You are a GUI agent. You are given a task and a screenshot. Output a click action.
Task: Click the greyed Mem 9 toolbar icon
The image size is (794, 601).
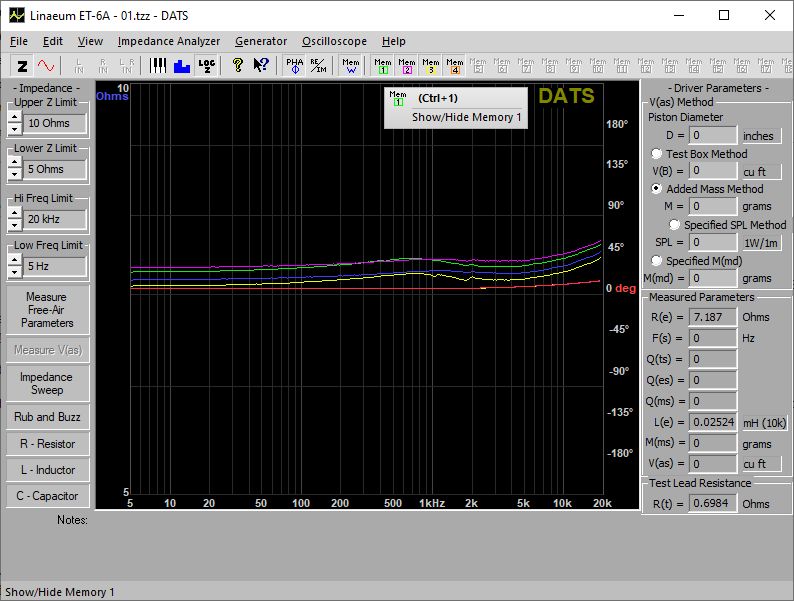(574, 66)
